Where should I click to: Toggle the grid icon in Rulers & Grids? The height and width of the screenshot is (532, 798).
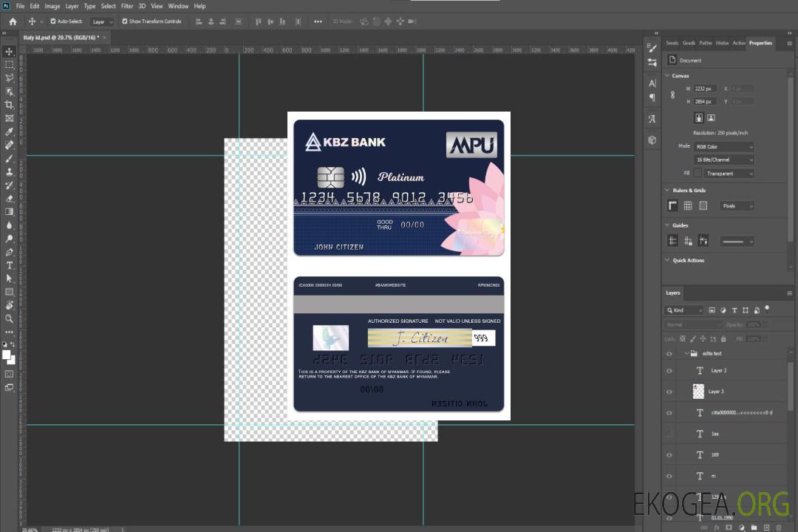click(688, 205)
